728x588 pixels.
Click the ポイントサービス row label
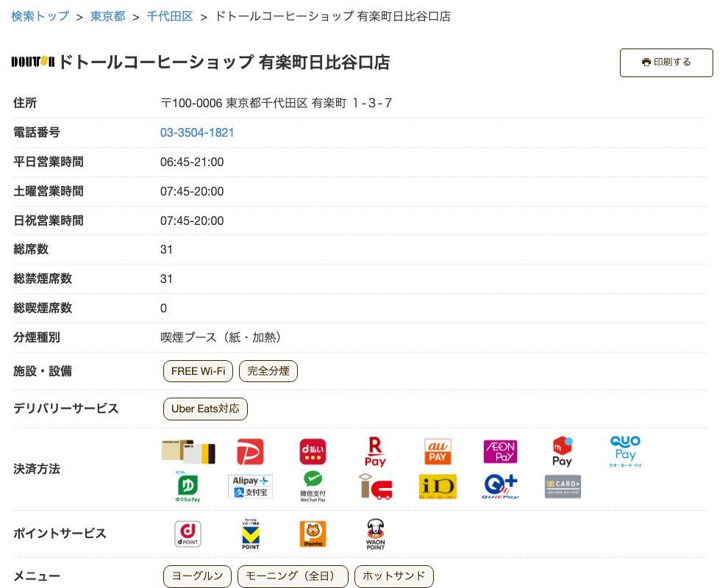tap(60, 534)
